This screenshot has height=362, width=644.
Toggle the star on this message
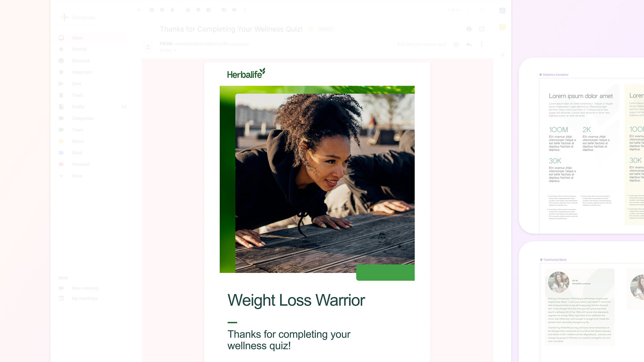point(456,44)
